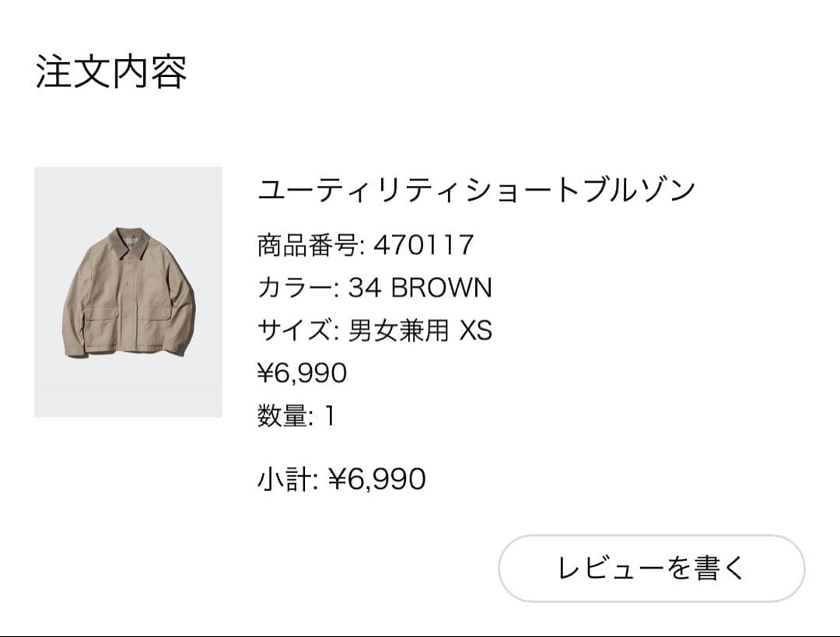Click the XS size code

click(x=475, y=331)
